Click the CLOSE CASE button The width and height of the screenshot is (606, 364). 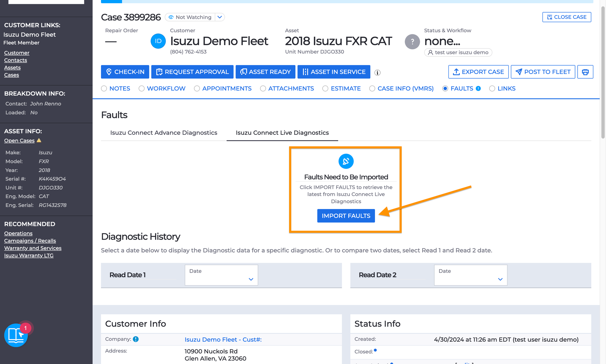[567, 17]
